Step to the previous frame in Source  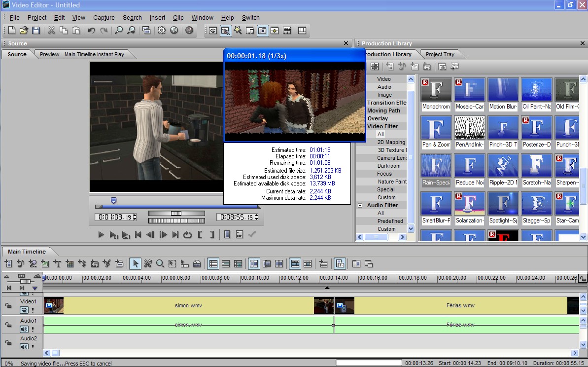tap(150, 234)
